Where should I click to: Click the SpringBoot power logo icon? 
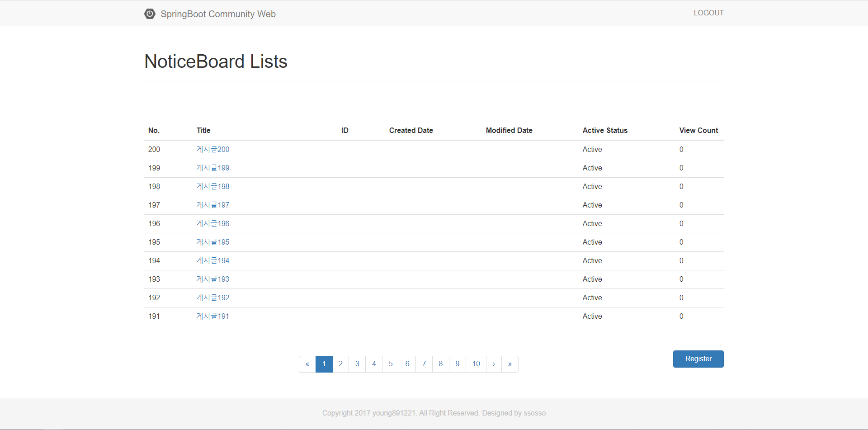[150, 14]
